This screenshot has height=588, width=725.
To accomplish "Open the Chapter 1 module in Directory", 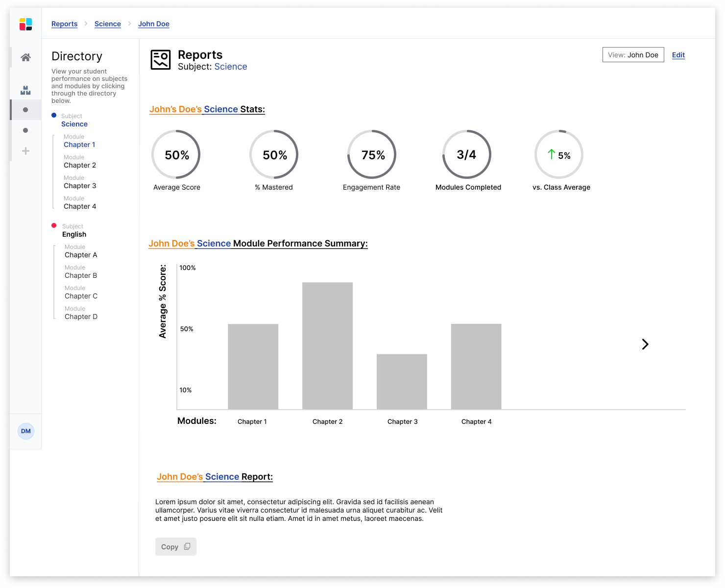I will 79,145.
